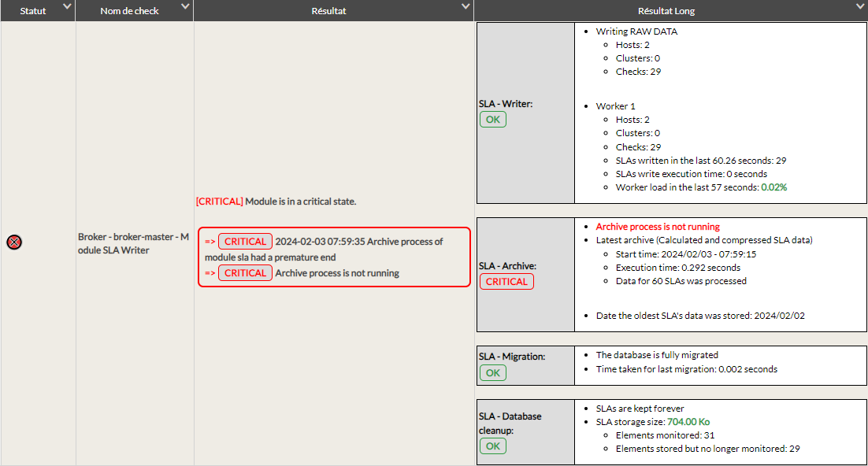Viewport: 868px width, 466px height.
Task: Click the '[CRITICAL] Module is in a critical state' text
Action: click(276, 202)
